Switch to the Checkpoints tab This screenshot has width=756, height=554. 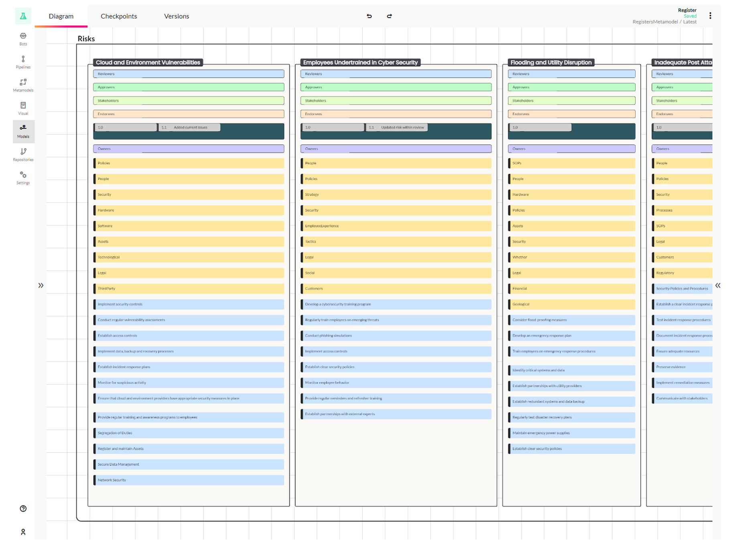click(x=119, y=16)
